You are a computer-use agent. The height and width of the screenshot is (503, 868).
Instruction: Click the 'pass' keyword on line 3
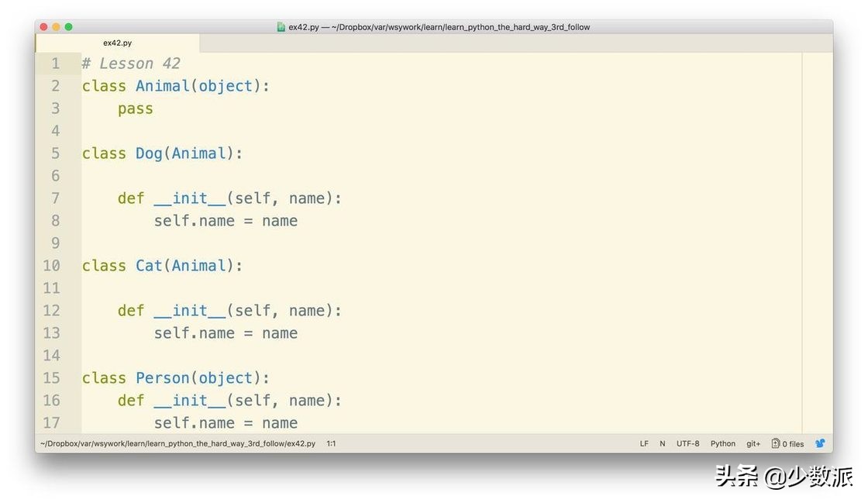(x=136, y=109)
